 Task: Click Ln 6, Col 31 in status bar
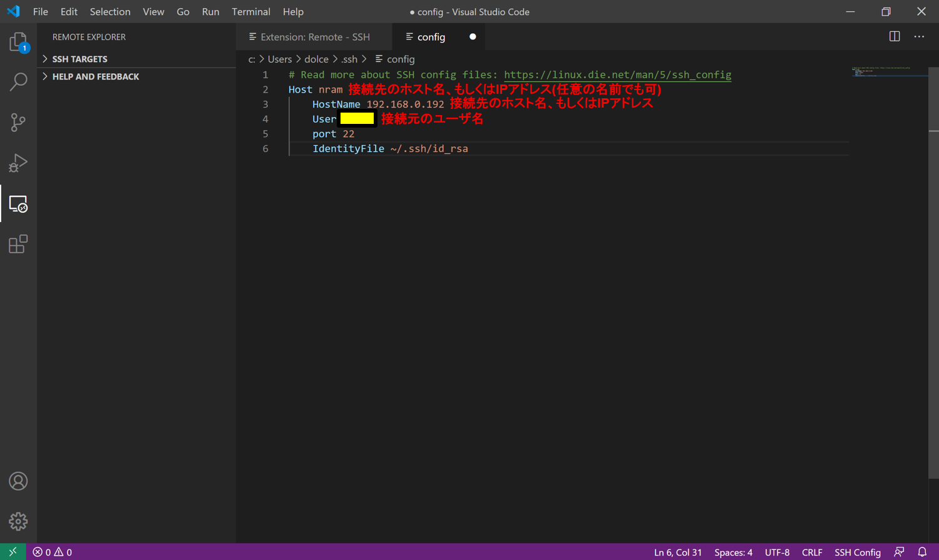click(678, 552)
